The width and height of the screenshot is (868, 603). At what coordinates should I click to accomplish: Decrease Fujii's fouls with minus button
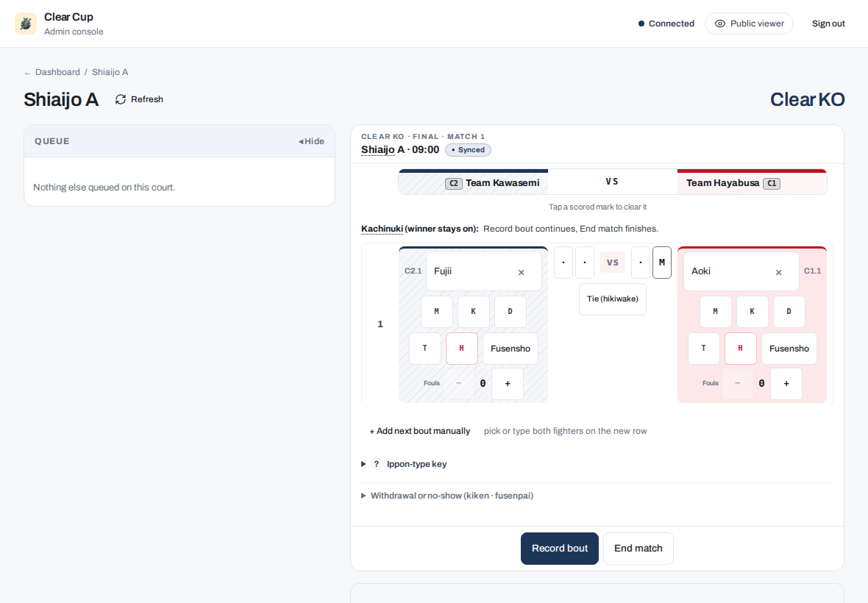(458, 383)
